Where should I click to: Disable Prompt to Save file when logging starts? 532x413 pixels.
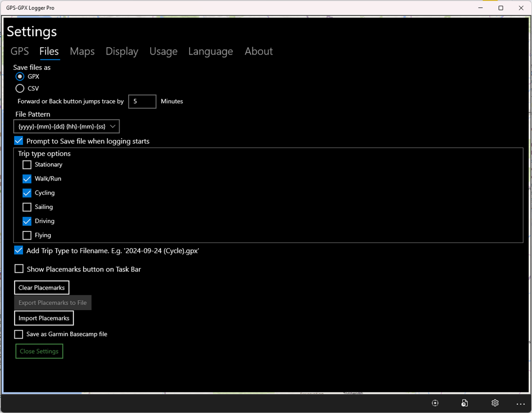point(18,141)
